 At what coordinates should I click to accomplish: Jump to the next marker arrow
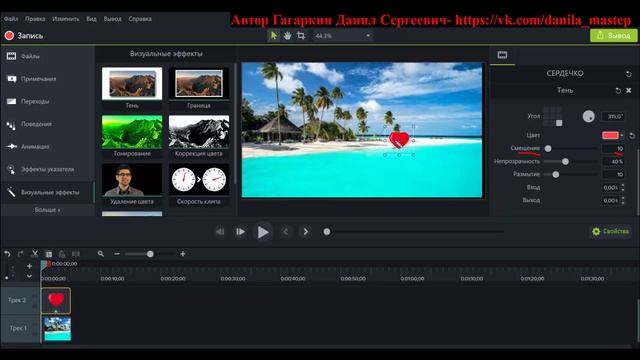306,232
